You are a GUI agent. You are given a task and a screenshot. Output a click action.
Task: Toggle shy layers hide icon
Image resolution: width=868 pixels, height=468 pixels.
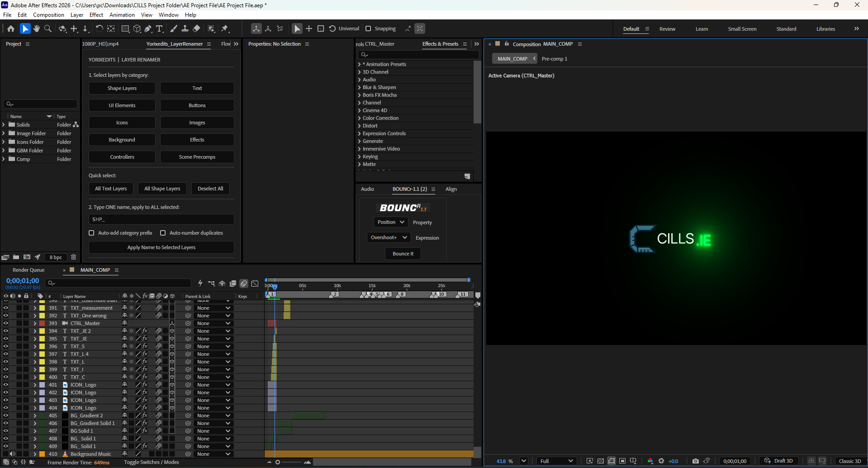click(222, 284)
